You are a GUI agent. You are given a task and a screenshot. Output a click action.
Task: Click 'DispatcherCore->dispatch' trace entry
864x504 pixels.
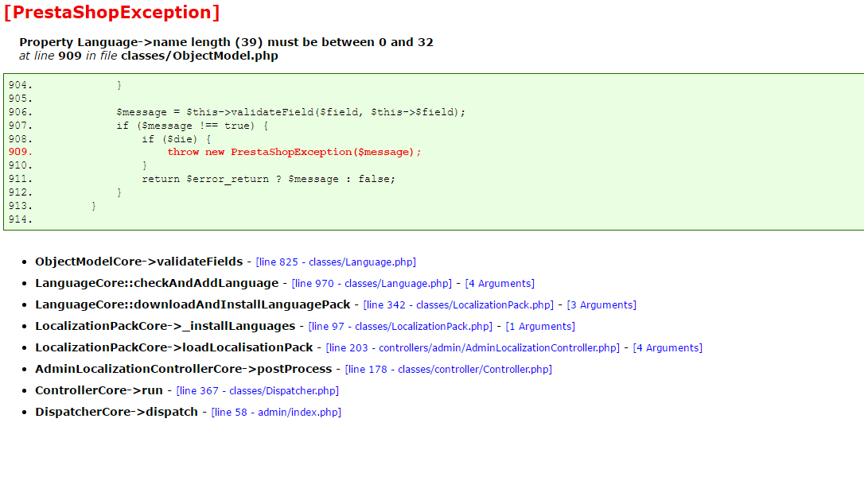pos(117,413)
